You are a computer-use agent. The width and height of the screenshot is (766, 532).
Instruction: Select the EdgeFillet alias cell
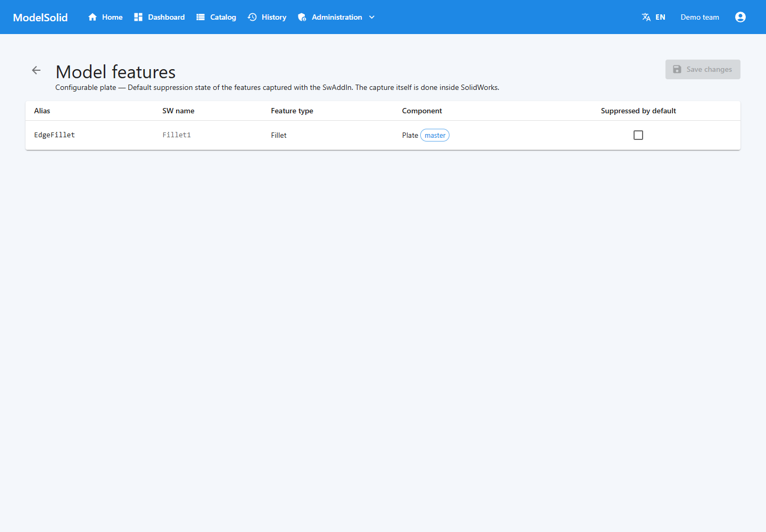tap(55, 135)
